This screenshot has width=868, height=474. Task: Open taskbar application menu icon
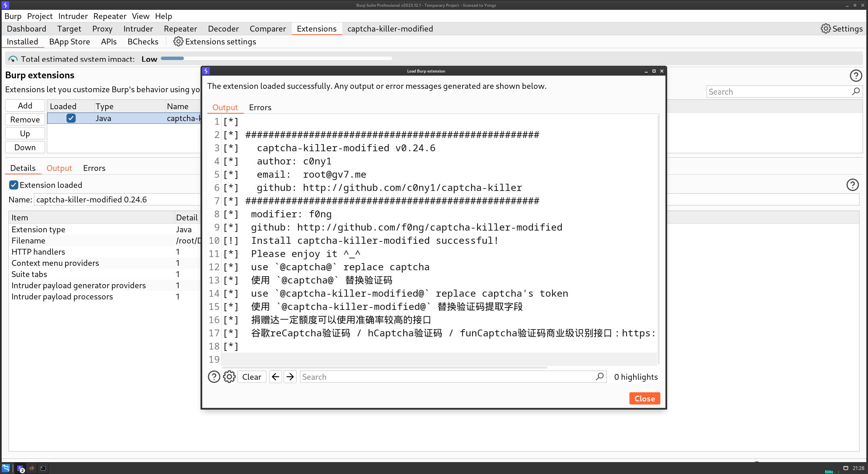[6, 468]
